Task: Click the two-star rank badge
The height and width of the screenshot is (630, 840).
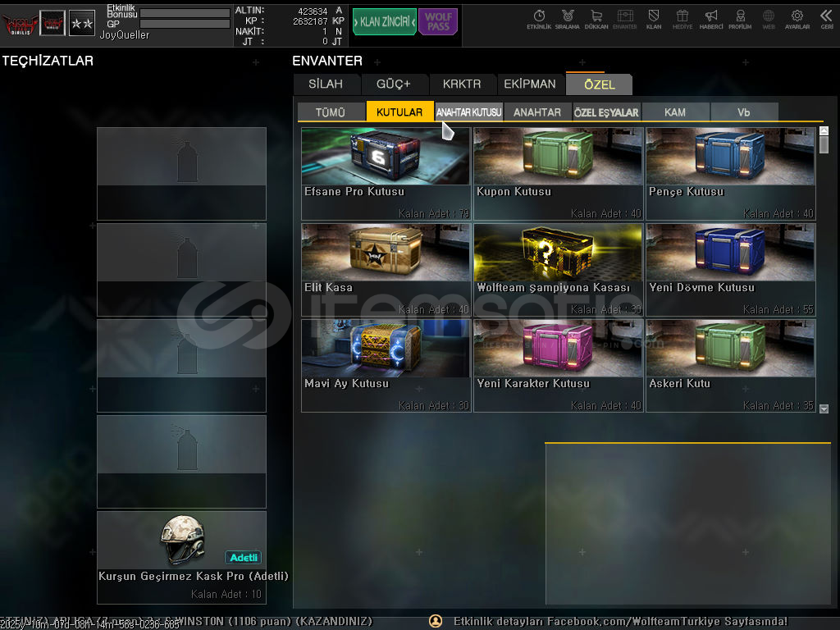Action: (x=82, y=24)
